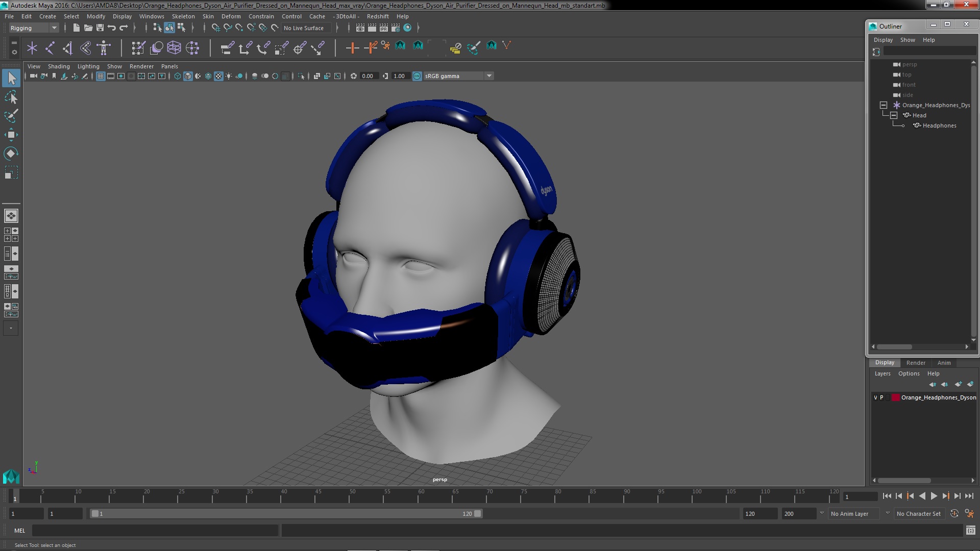Click the create new layer icon
Image resolution: width=980 pixels, height=551 pixels.
[x=958, y=384]
